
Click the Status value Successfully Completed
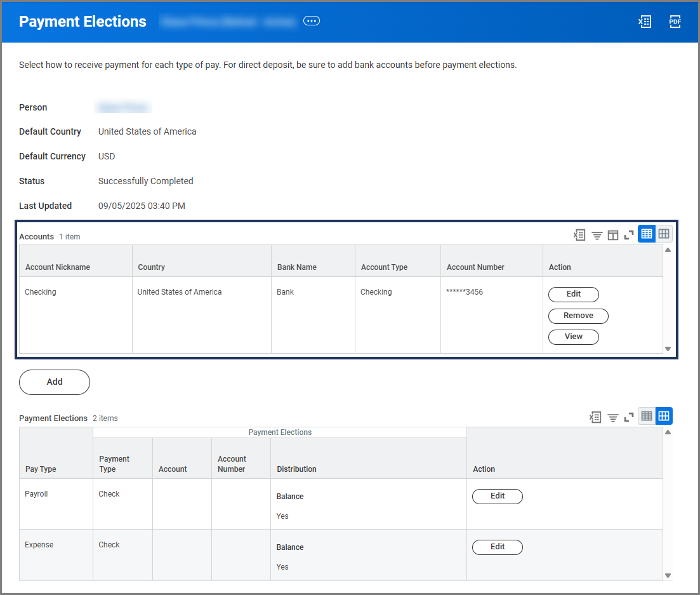click(145, 182)
